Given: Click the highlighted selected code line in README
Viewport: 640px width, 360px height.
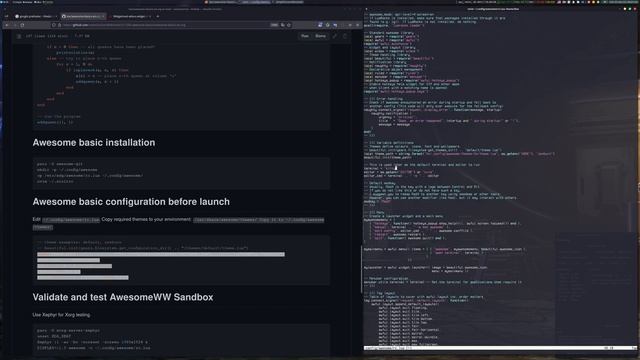Looking at the screenshot, I should (161, 254).
